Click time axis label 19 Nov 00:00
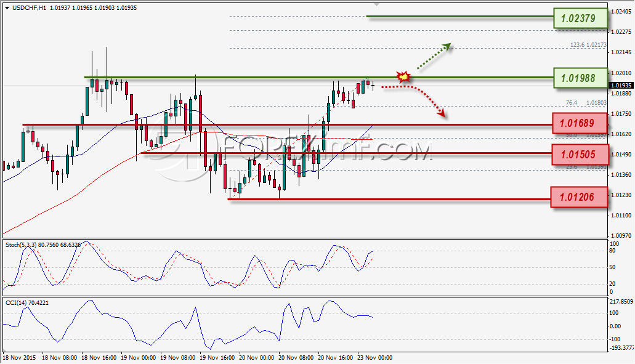 tap(138, 358)
